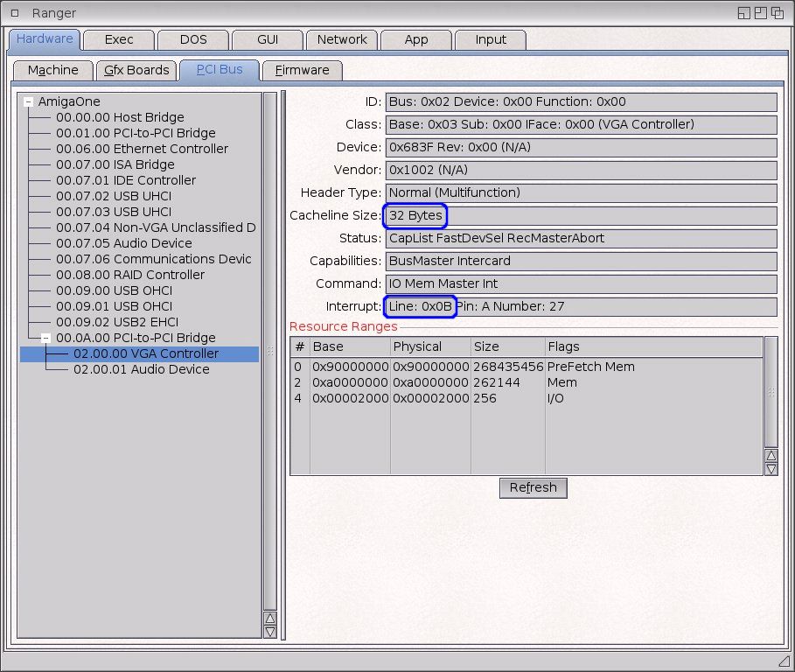
Task: Click Resource Ranges scroll down arrow
Action: [771, 469]
